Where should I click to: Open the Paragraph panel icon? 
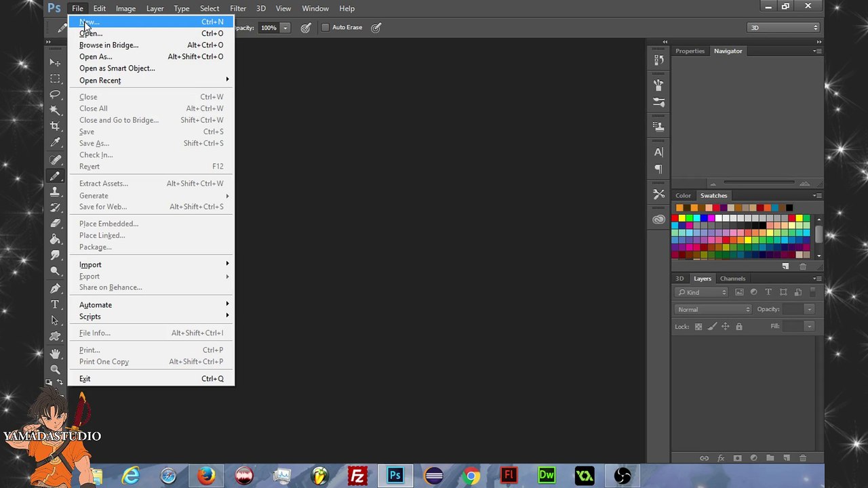tap(658, 169)
